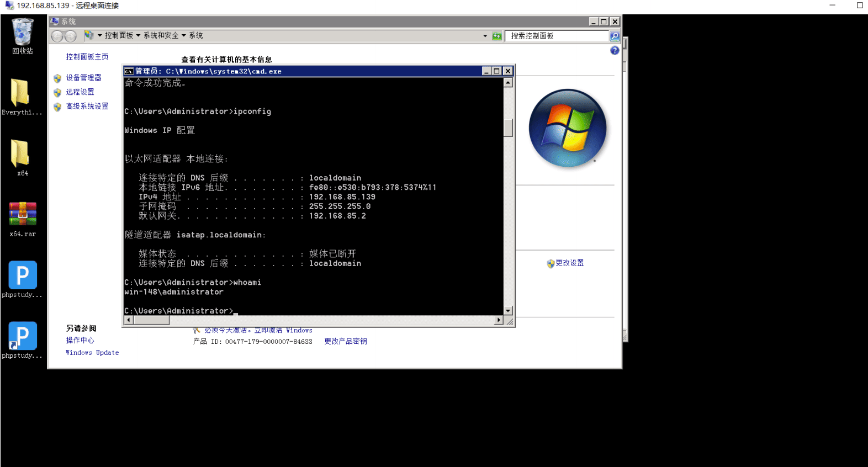Open the blue help question mark icon
This screenshot has width=868, height=467.
tap(615, 50)
